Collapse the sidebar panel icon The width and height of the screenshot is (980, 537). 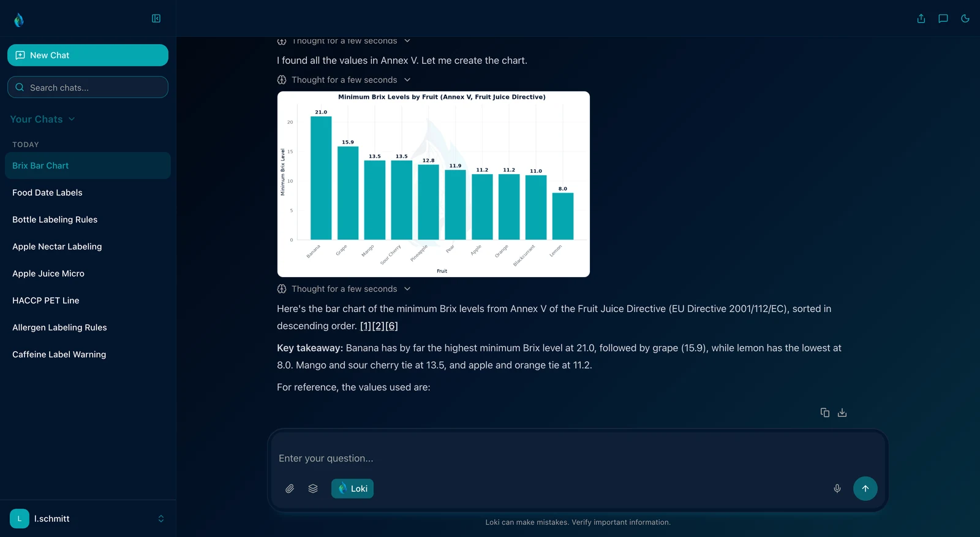156,18
